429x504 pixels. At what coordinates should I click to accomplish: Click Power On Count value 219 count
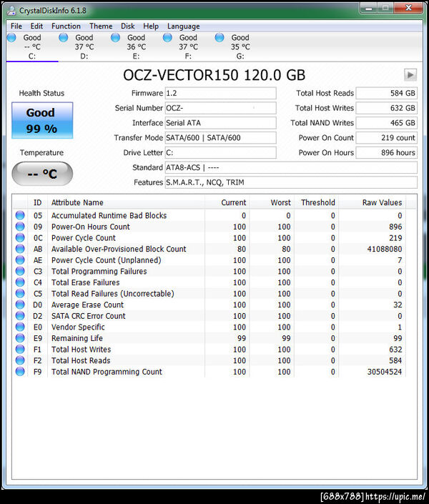[387, 137]
